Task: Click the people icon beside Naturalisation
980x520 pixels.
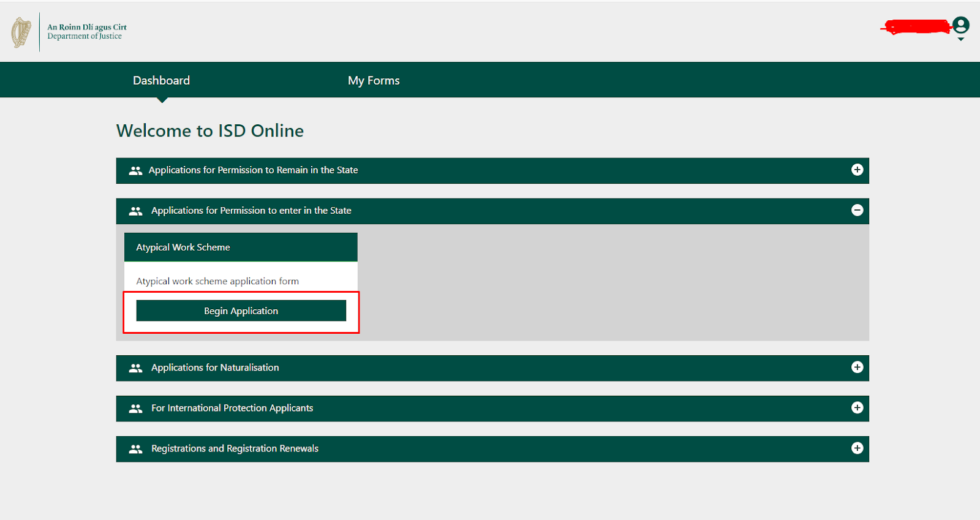Action: pos(135,368)
